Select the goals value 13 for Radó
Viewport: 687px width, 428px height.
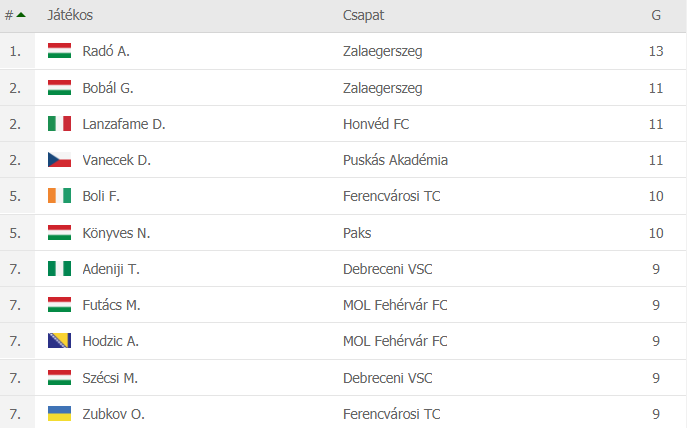656,51
